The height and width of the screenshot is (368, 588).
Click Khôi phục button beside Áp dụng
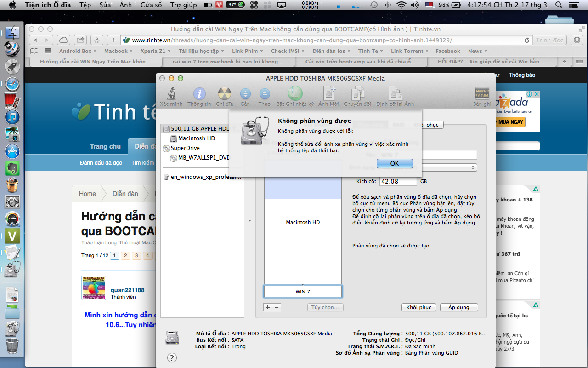[x=419, y=307]
